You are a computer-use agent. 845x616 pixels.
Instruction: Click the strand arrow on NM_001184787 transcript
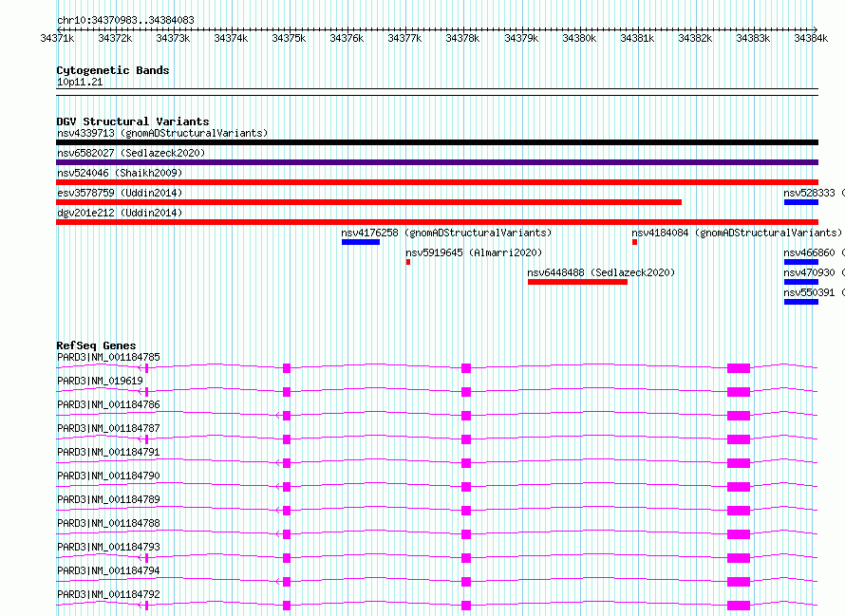(141, 439)
